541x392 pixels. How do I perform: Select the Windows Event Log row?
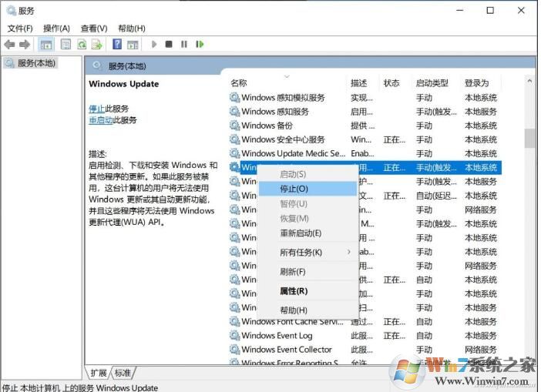pyautogui.click(x=364, y=336)
